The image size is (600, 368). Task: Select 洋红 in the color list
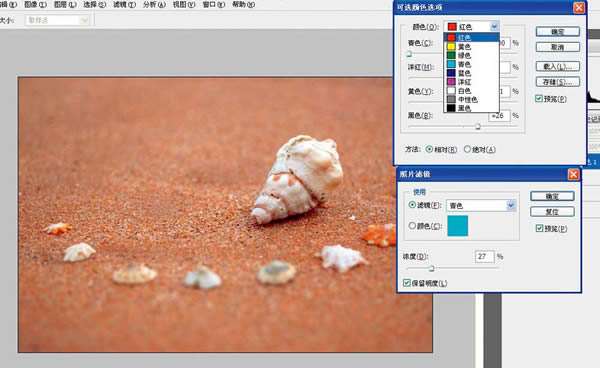tap(471, 82)
